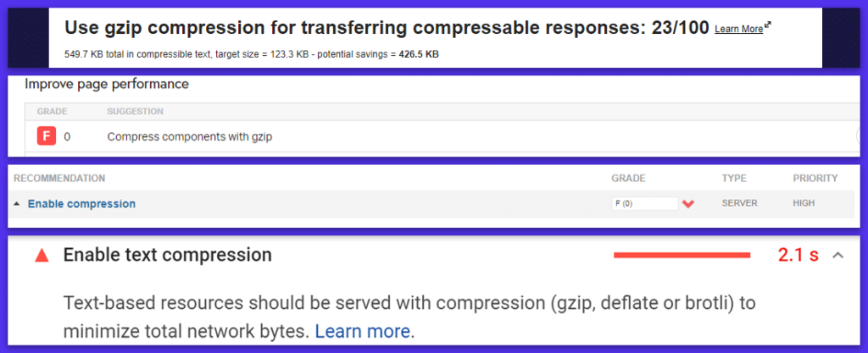Viewport: 868px width, 353px height.
Task: Click the Enable text compression title
Action: click(167, 255)
